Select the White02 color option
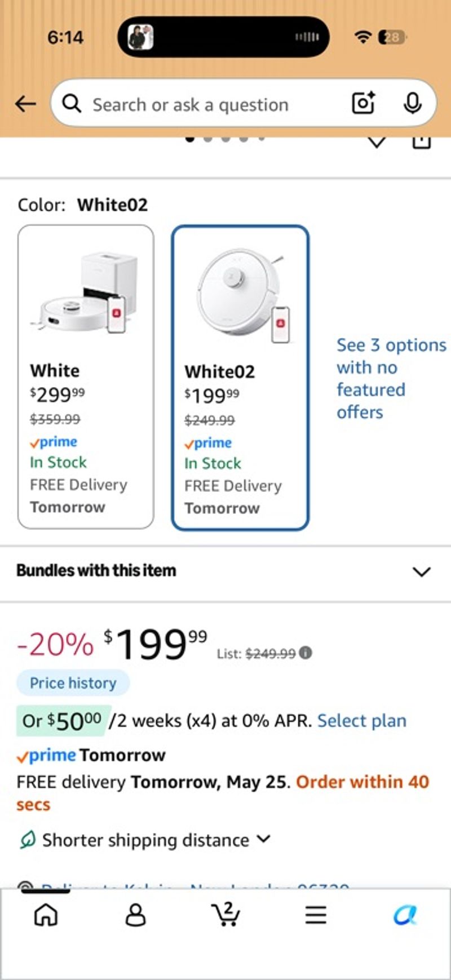 pos(240,378)
